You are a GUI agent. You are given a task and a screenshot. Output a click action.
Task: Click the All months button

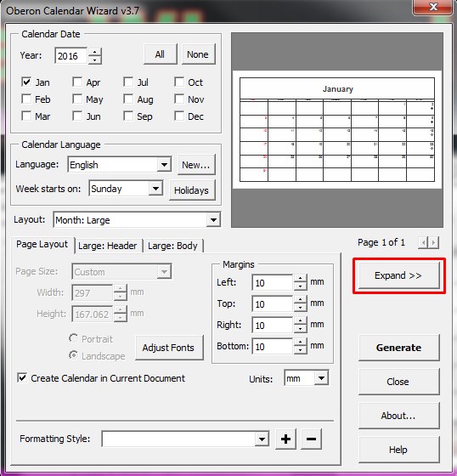click(x=160, y=54)
